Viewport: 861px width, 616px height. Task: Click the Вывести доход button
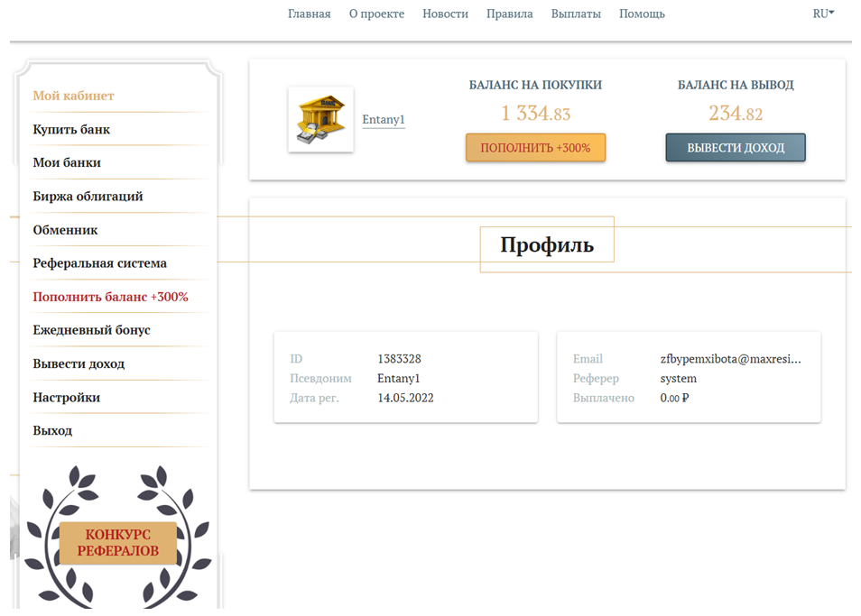coord(736,148)
